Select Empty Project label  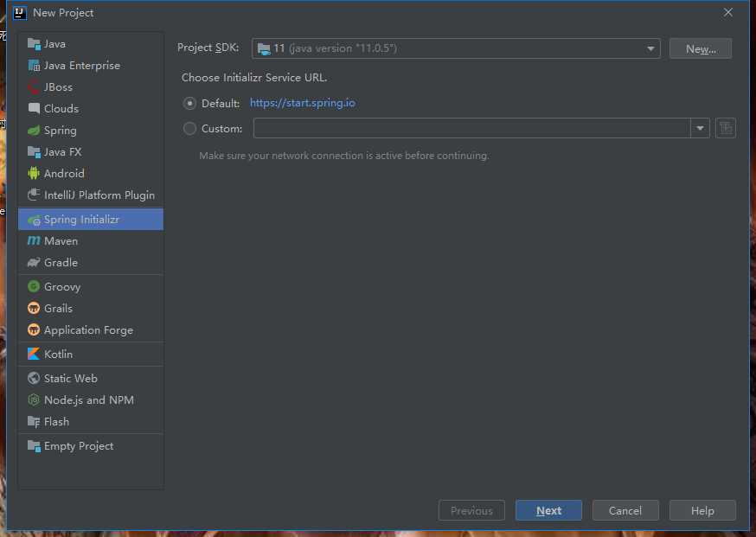click(x=79, y=446)
